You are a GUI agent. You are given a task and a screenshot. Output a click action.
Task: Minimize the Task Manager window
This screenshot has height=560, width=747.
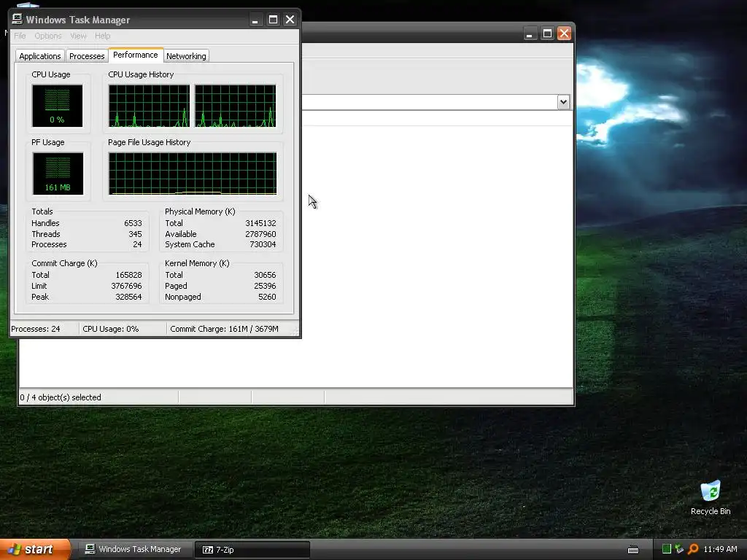pyautogui.click(x=255, y=20)
